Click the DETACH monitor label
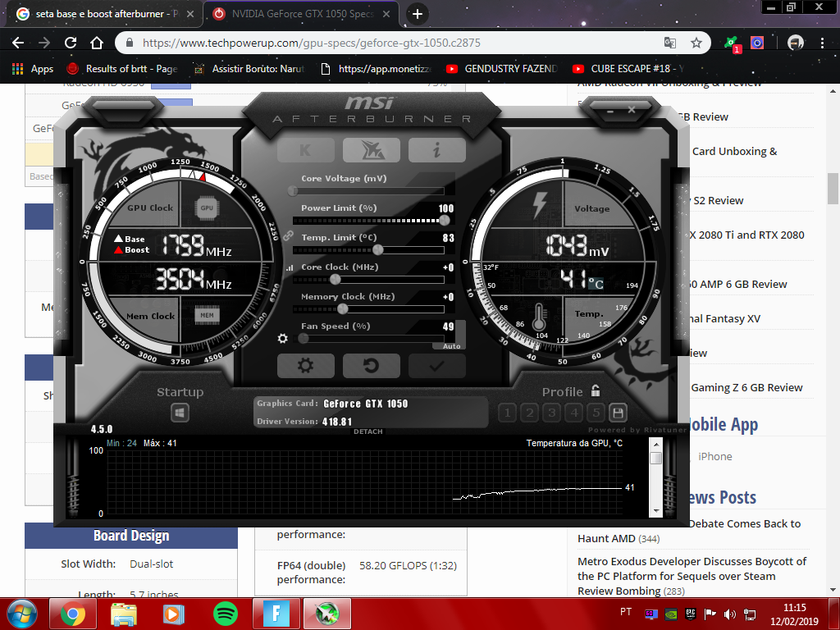 [x=368, y=431]
